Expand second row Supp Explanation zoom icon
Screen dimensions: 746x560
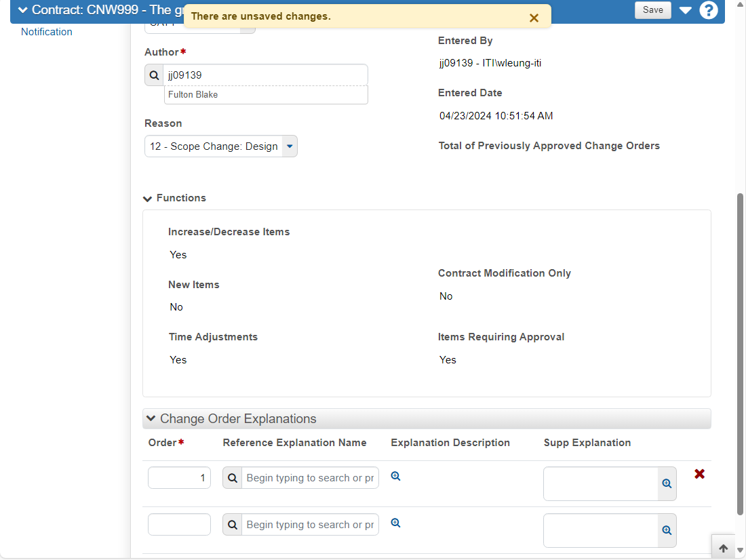pos(667,530)
